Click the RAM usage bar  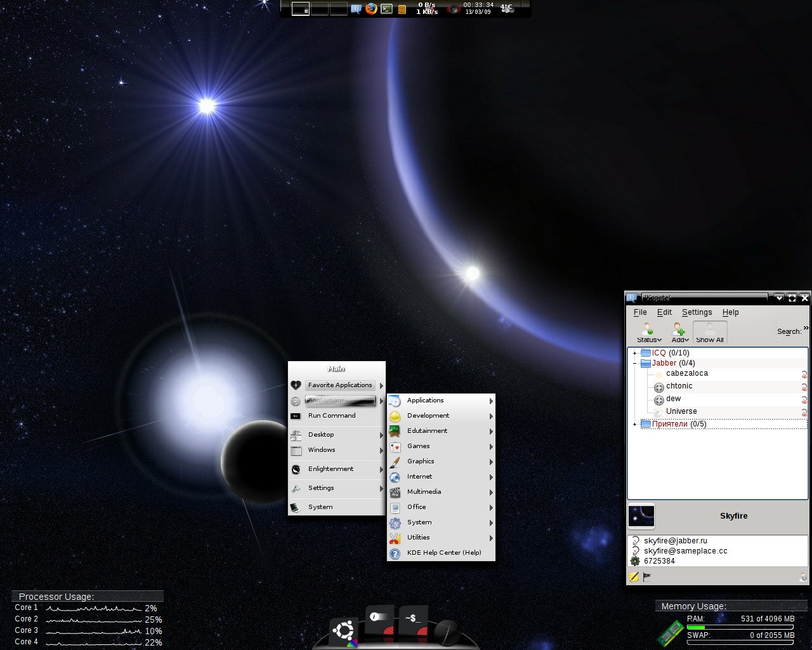pos(740,627)
